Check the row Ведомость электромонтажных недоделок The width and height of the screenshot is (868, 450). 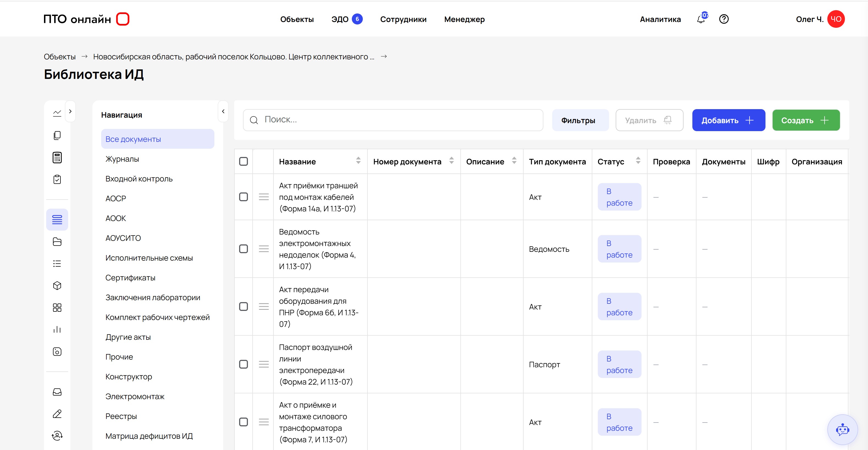243,249
